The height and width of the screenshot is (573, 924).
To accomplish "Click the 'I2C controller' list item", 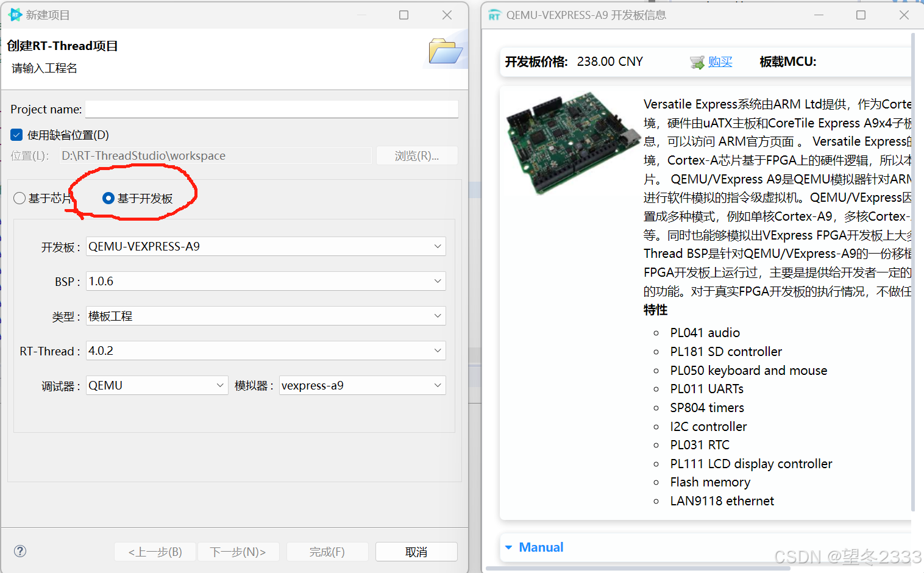I will click(x=708, y=427).
